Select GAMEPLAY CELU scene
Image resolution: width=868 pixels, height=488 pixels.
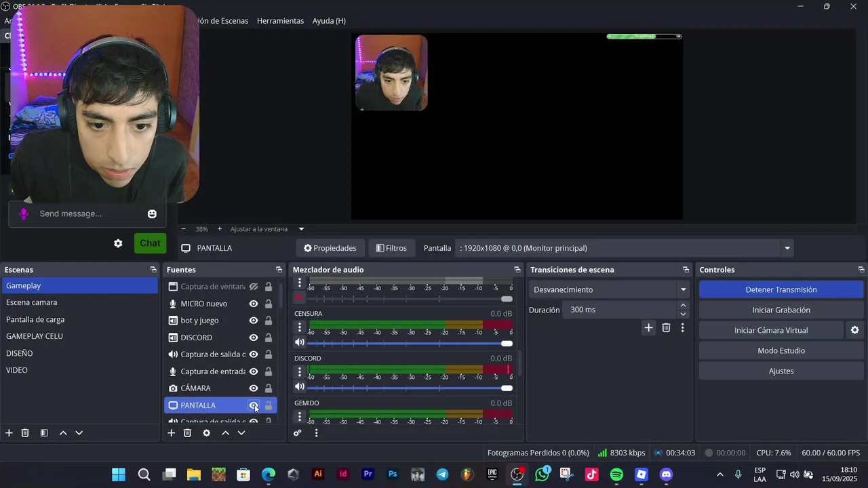click(x=80, y=336)
